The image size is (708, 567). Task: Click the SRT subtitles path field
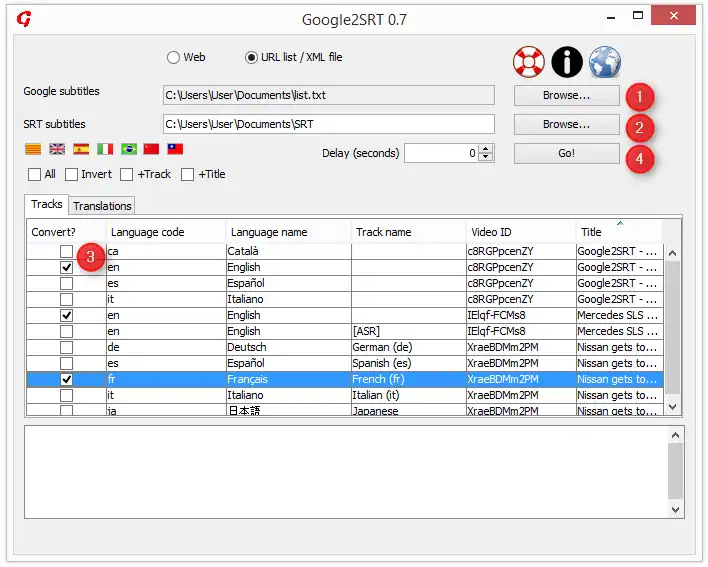click(x=329, y=124)
